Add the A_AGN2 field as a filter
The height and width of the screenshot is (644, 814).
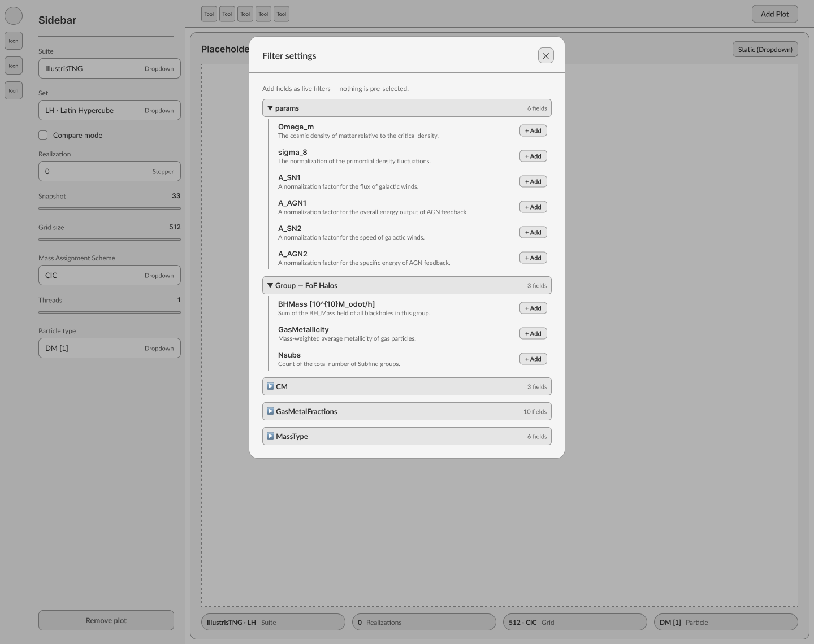[x=533, y=258]
